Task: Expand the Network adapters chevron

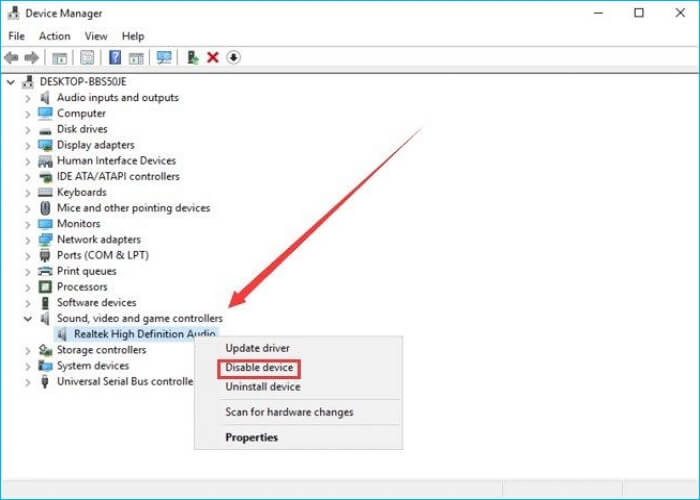Action: (x=28, y=240)
